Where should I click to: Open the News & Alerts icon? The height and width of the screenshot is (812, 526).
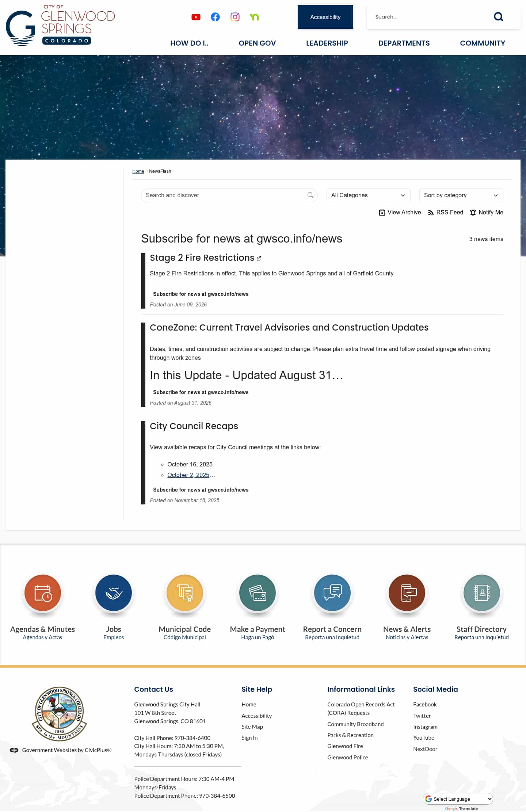click(407, 592)
